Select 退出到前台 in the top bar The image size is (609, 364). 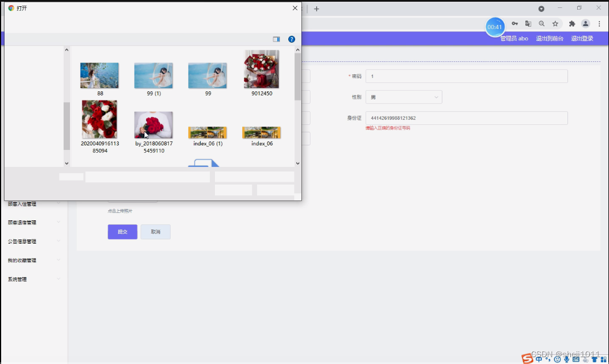pos(549,39)
